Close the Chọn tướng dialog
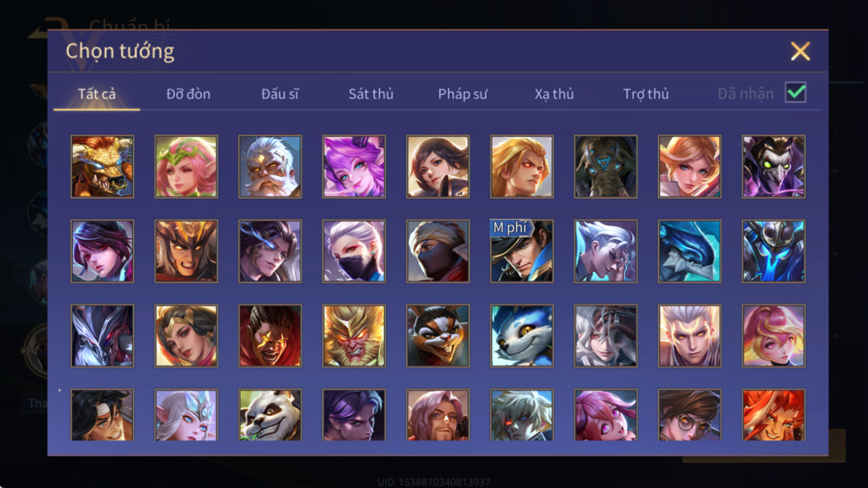 pyautogui.click(x=800, y=51)
